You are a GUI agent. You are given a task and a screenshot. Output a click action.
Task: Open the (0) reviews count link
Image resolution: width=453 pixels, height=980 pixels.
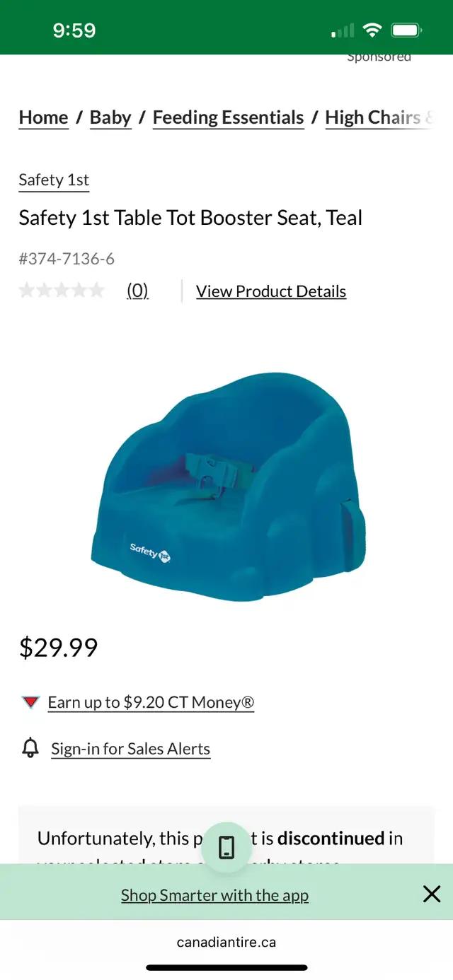tap(137, 291)
